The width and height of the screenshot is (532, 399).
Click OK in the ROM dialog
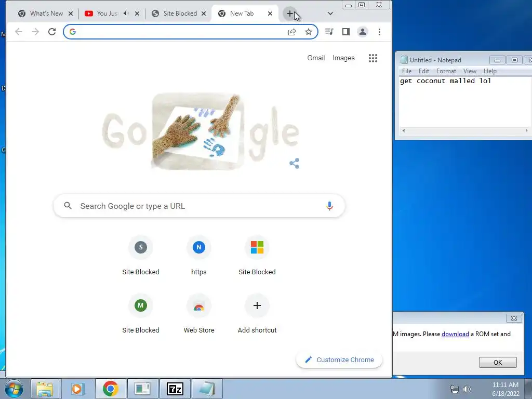(x=498, y=362)
